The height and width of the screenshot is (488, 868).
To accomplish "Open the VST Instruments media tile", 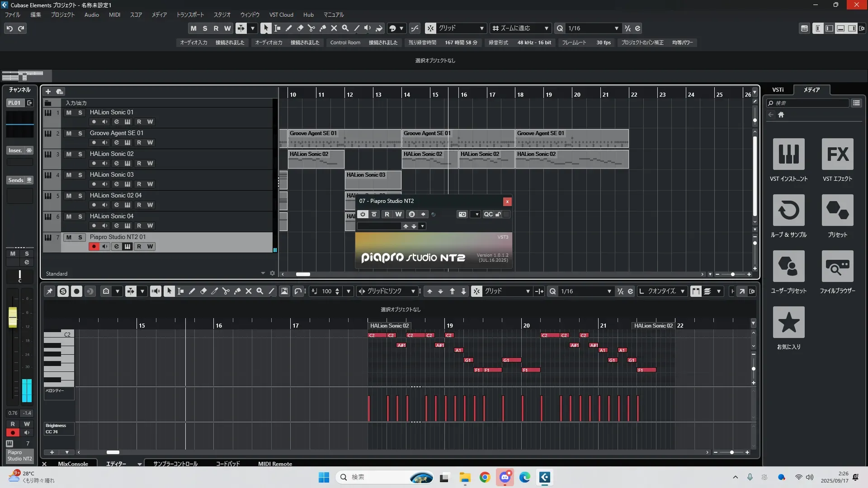I will point(788,154).
